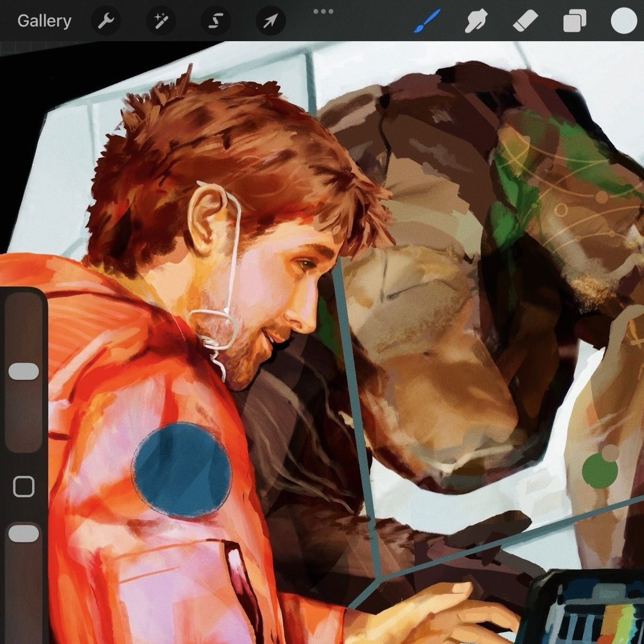Click the brush size slider handle

[24, 371]
